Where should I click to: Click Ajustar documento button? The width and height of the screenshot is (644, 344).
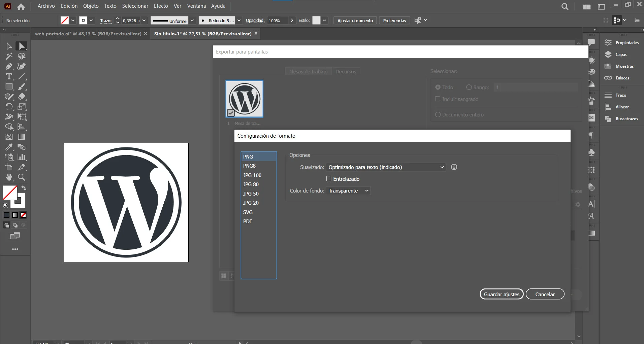point(355,21)
